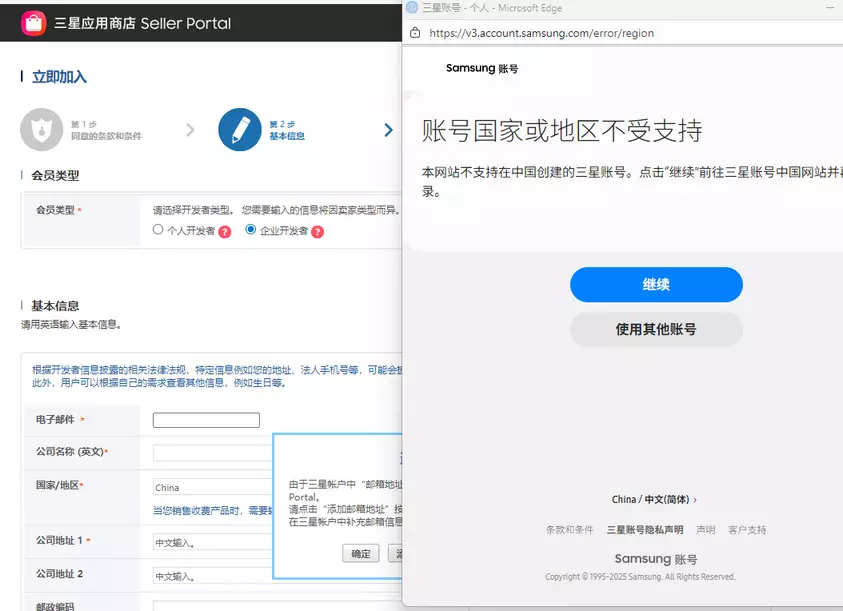Click the 使用其他账号 button
The height and width of the screenshot is (611, 843).
point(656,329)
